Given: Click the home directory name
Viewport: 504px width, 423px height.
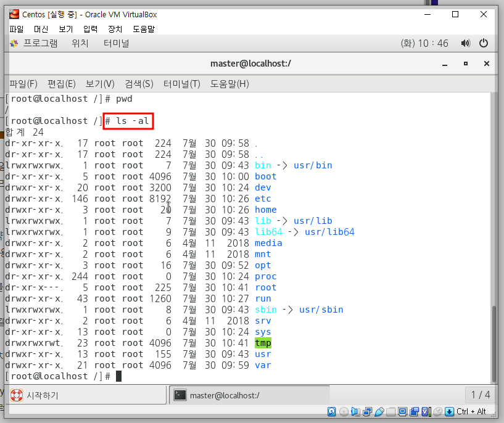Looking at the screenshot, I should click(265, 210).
